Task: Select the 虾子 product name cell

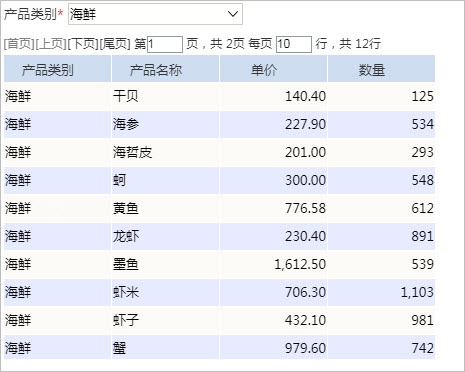Action: 165,320
